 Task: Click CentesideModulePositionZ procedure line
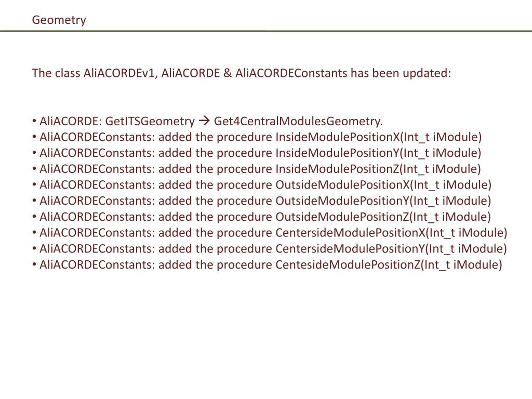pos(267,264)
